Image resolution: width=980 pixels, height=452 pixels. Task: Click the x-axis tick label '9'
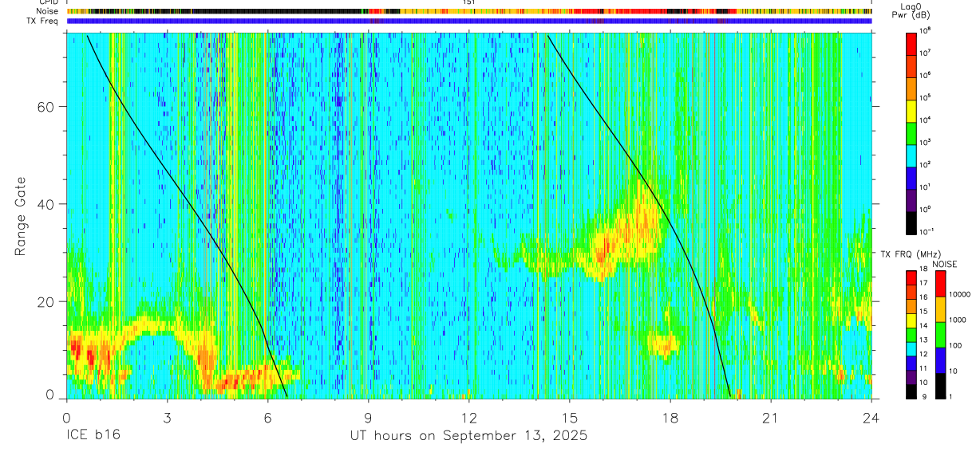368,418
